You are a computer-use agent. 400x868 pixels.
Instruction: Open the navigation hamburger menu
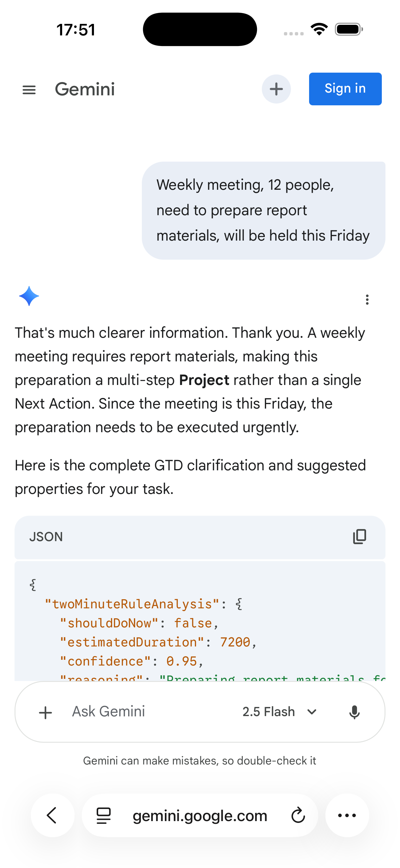pyautogui.click(x=29, y=89)
